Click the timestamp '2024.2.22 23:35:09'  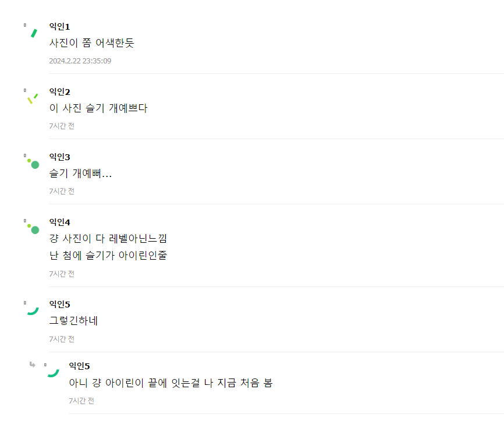coord(80,61)
